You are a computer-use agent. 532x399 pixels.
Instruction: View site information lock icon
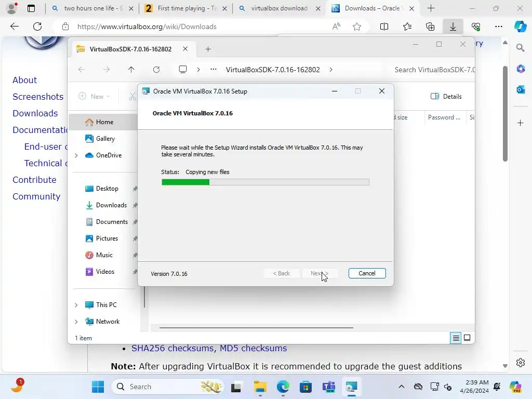pos(65,26)
